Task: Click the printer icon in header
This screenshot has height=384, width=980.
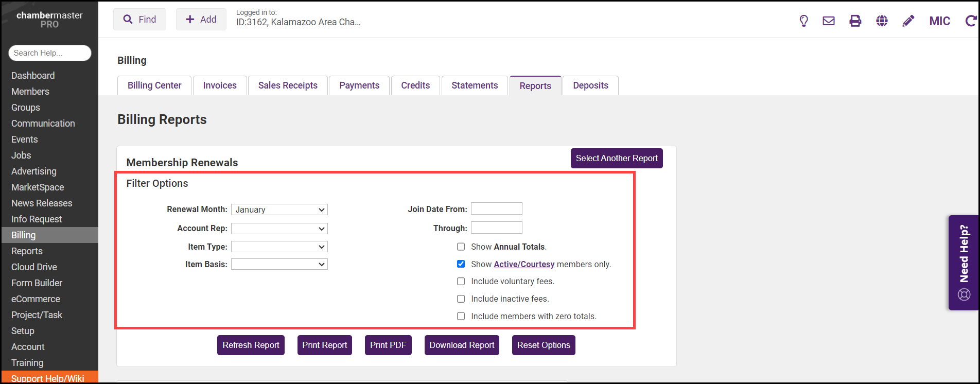Action: tap(855, 21)
